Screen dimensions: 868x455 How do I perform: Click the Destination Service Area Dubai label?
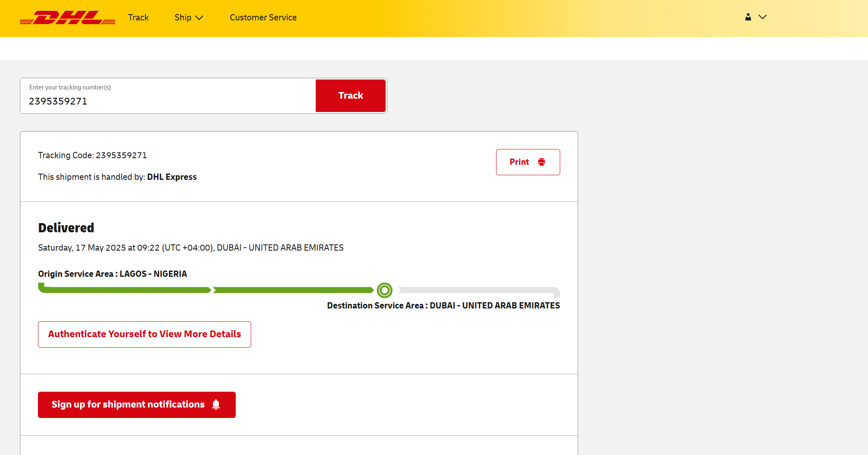click(444, 306)
